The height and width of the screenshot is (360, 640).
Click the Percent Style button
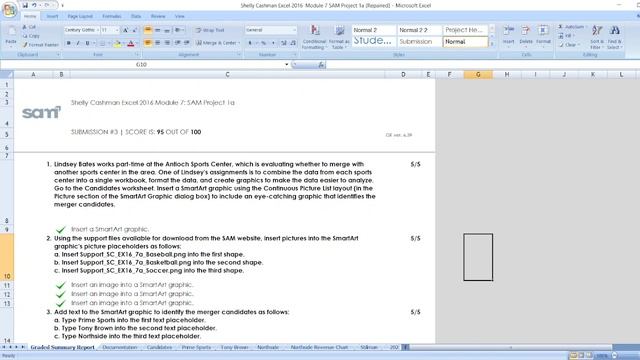coord(263,43)
